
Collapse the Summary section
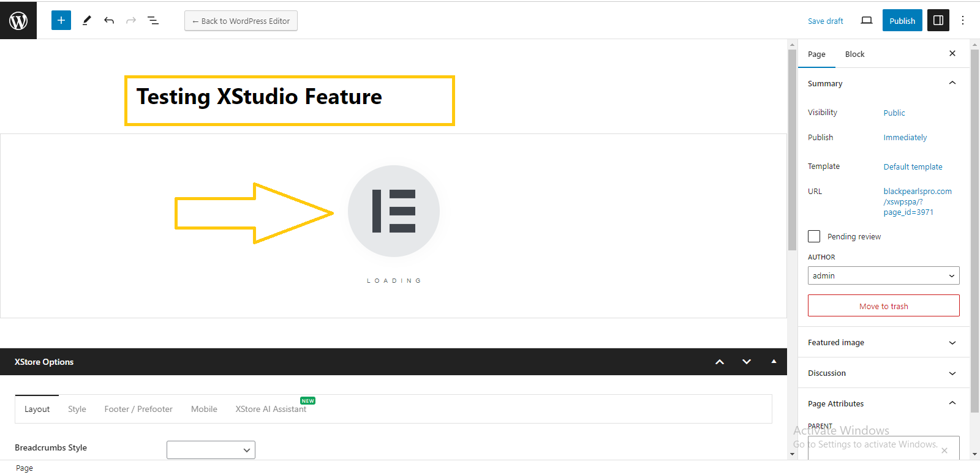pos(884,83)
